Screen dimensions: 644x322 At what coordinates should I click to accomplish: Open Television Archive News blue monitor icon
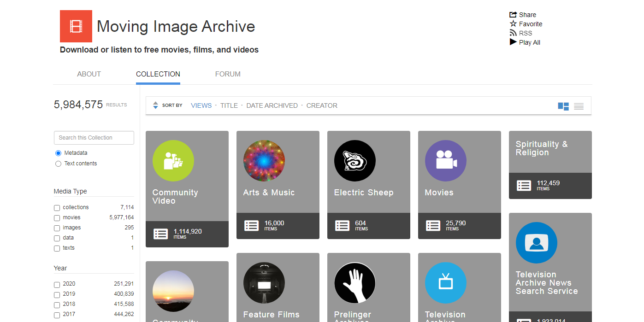(x=537, y=243)
